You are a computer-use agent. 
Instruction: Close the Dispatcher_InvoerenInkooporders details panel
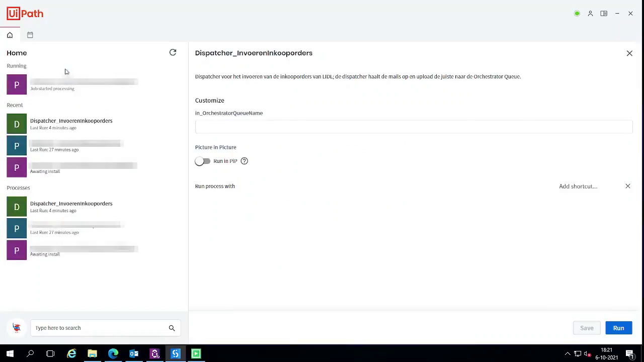[x=629, y=53]
